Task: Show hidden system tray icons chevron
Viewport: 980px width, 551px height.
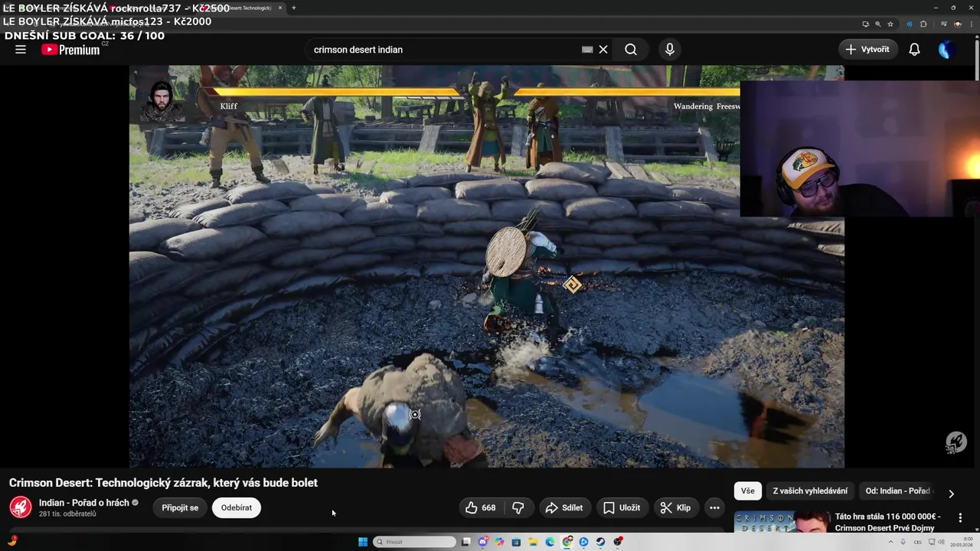Action: (891, 542)
